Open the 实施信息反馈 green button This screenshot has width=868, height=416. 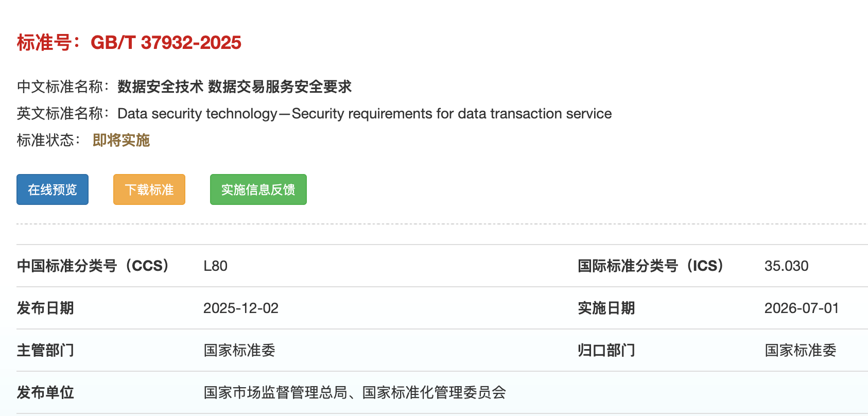(258, 189)
